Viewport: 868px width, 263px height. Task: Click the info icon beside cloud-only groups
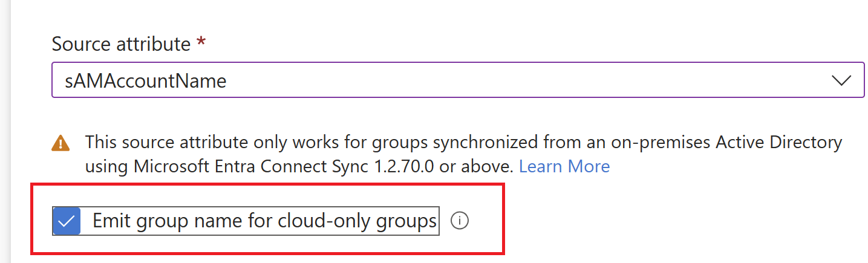pyautogui.click(x=460, y=221)
